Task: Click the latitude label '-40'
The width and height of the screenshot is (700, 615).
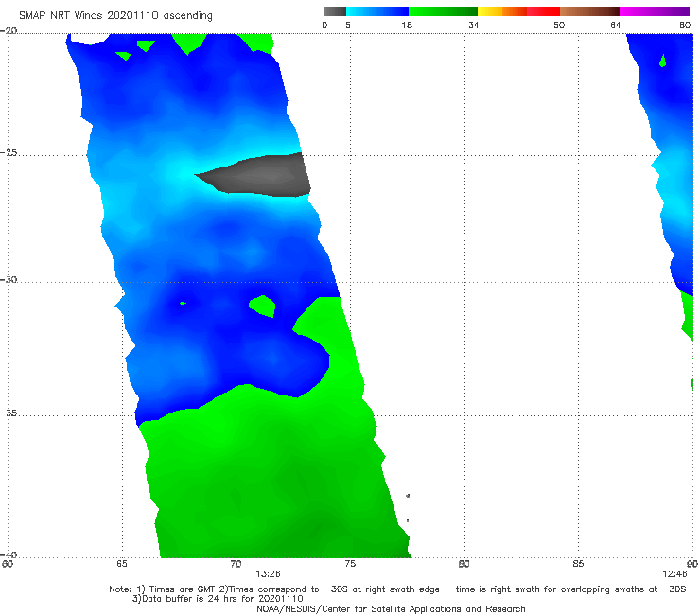Action: (9, 554)
